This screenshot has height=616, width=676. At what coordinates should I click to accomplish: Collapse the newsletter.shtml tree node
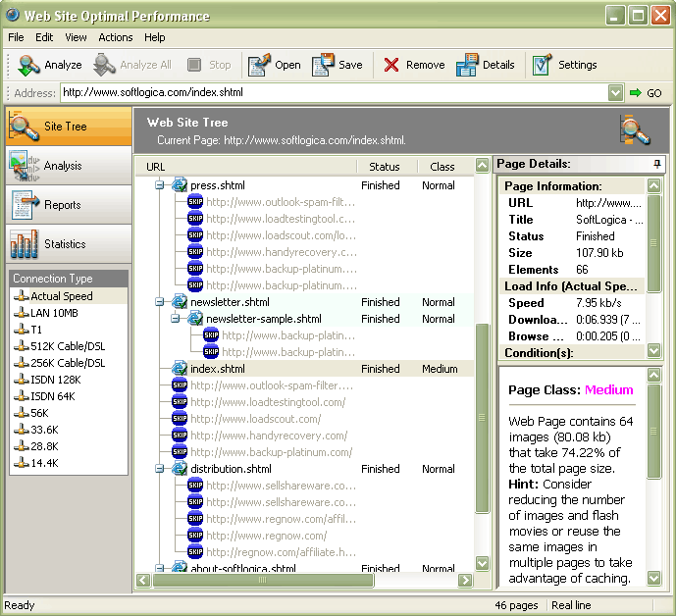pyautogui.click(x=160, y=302)
